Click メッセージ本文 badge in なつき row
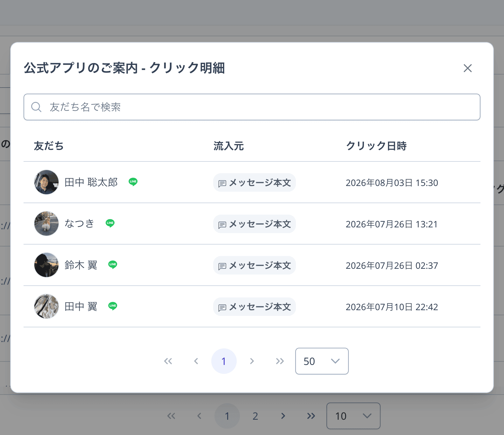Viewport: 504px width, 435px height. point(255,224)
